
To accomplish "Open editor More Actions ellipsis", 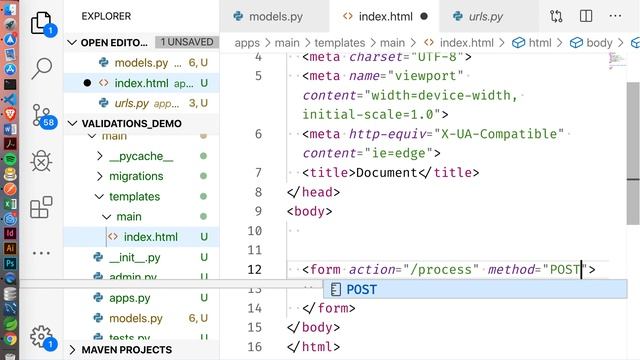I will (x=615, y=16).
